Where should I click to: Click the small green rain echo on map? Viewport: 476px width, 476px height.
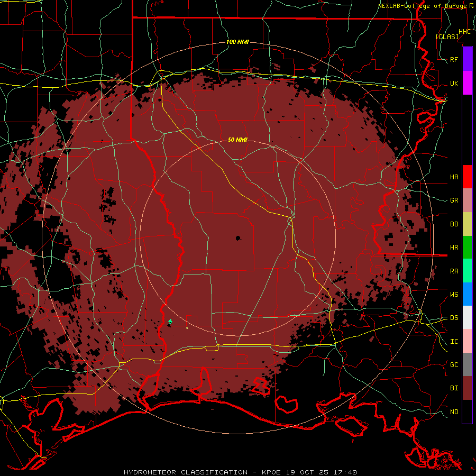[170, 321]
